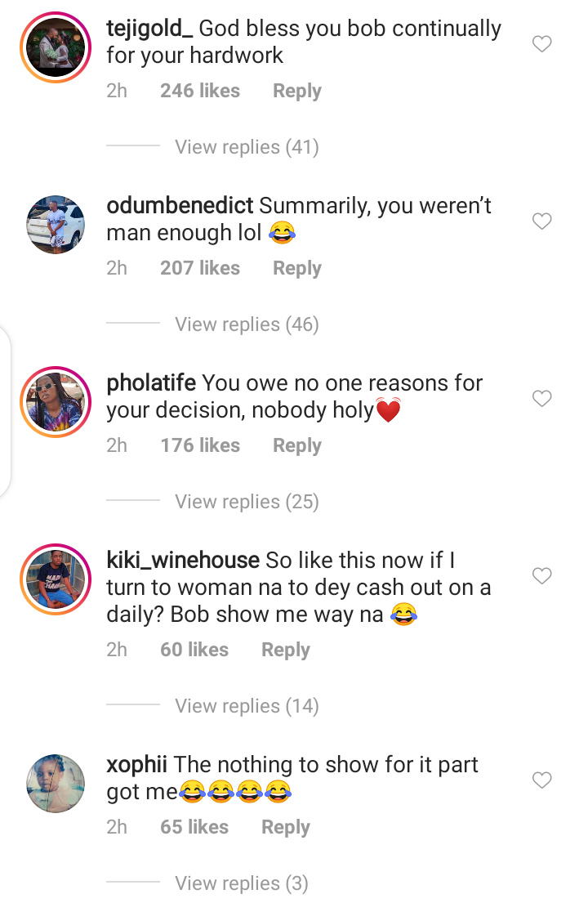This screenshot has width=588, height=912.
Task: Tap heart icon on kiki_winehouse's comment
Action: point(542,576)
